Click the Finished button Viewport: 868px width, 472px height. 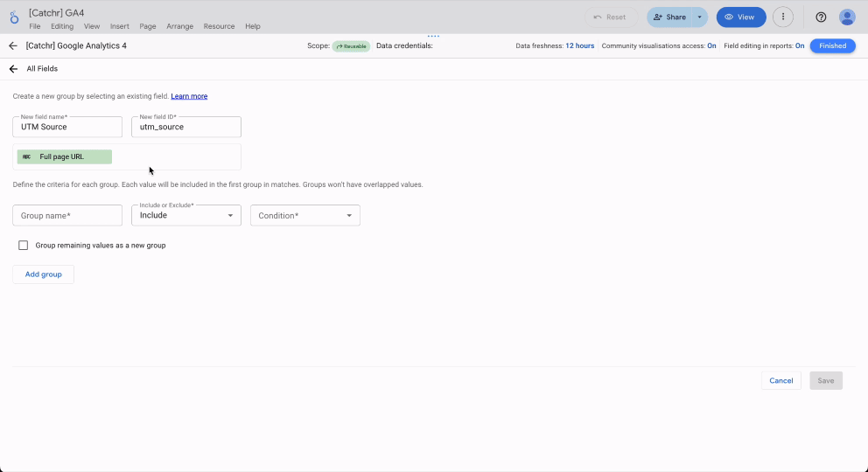click(x=833, y=45)
